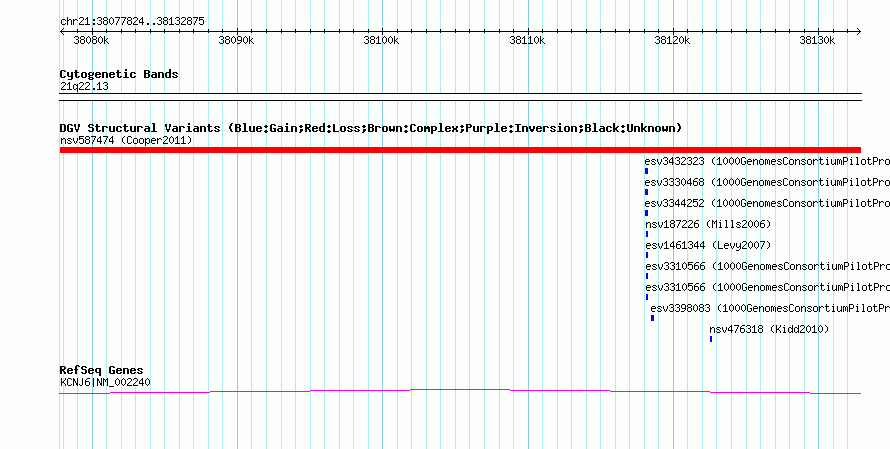Select the blue esv3330468 gain marker

646,192
